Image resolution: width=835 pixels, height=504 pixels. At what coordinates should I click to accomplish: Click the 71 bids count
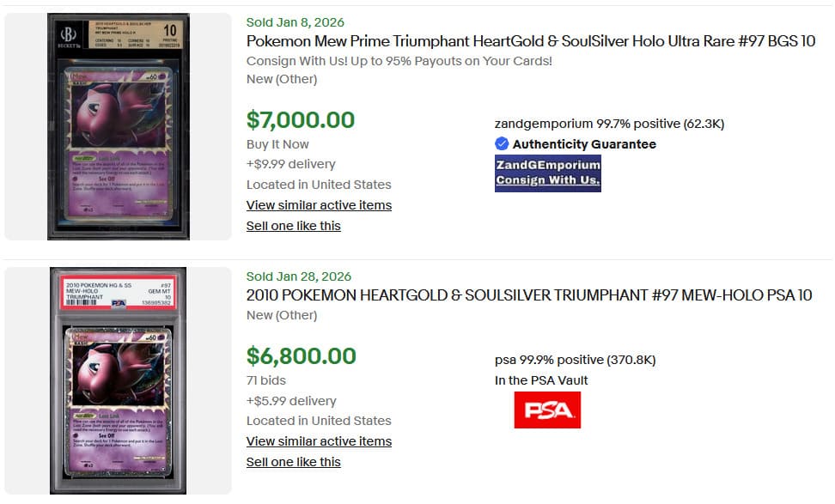[265, 380]
